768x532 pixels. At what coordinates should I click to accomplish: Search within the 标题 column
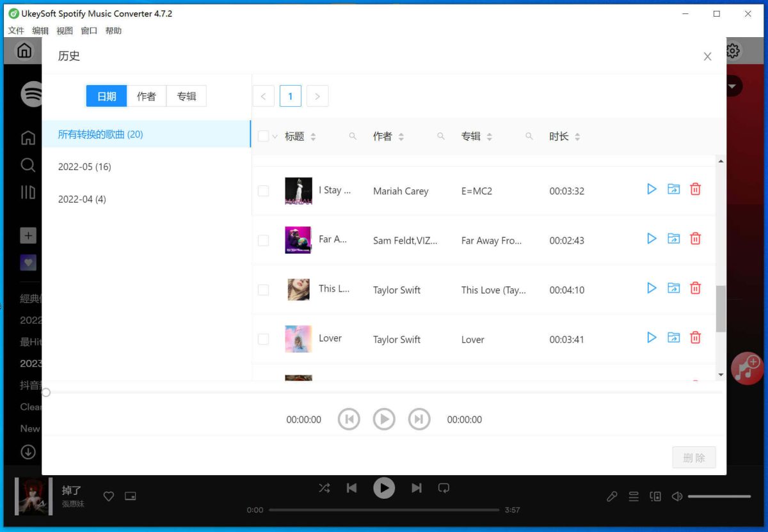click(353, 136)
